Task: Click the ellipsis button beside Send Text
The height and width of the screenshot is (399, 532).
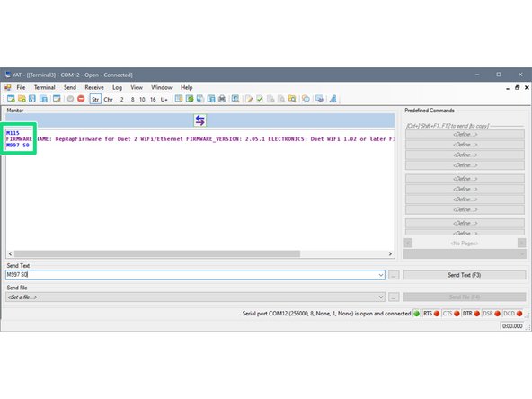Action: coord(394,275)
